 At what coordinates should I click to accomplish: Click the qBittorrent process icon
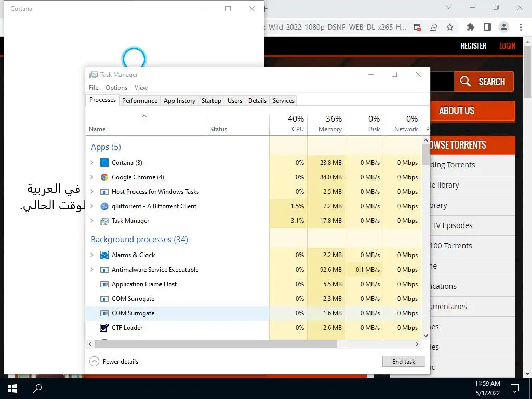[104, 206]
